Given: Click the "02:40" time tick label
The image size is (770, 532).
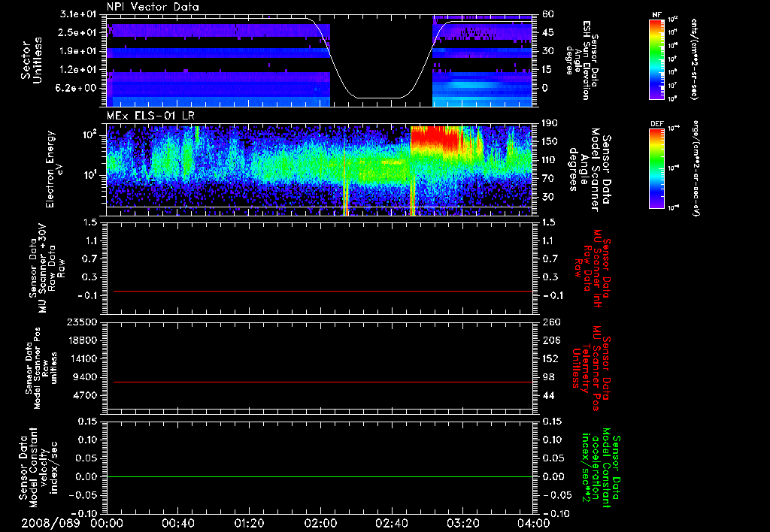Looking at the screenshot, I should 391,523.
